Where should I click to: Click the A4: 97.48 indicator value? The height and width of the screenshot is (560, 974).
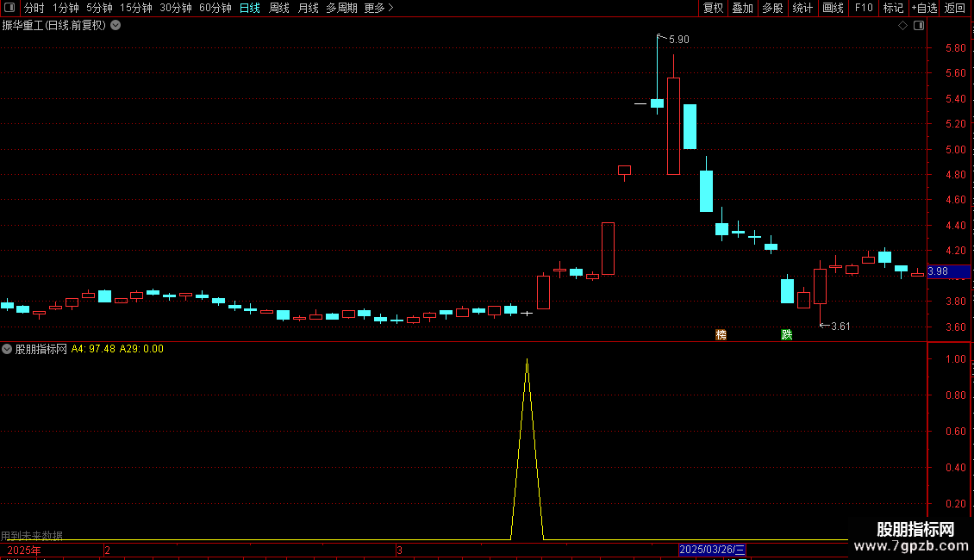(93, 349)
